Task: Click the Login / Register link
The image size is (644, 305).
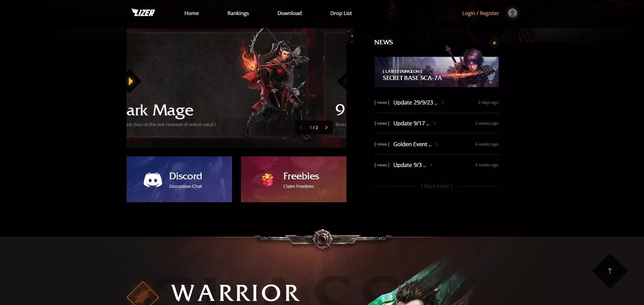Action: [x=480, y=13]
